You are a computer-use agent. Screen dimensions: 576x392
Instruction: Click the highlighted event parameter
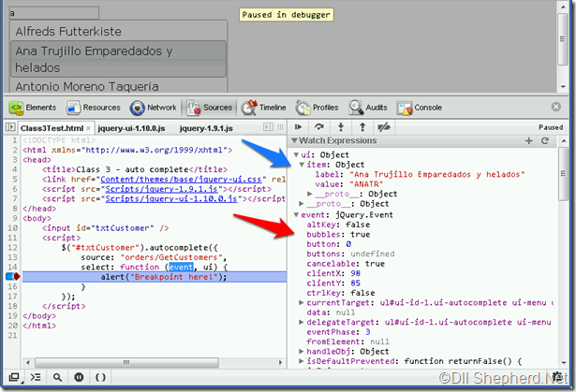181,267
